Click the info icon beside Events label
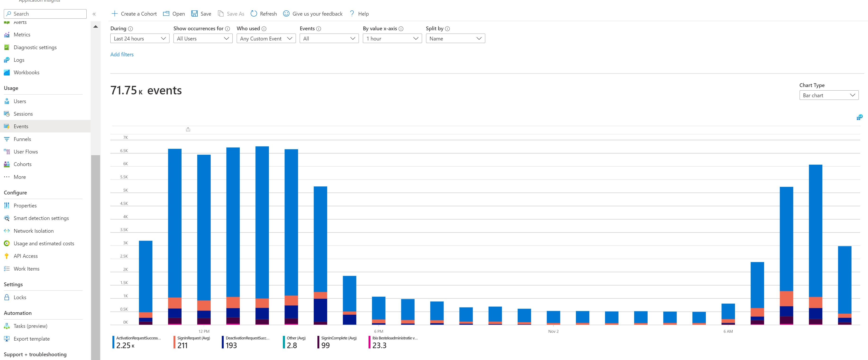 [x=319, y=29]
